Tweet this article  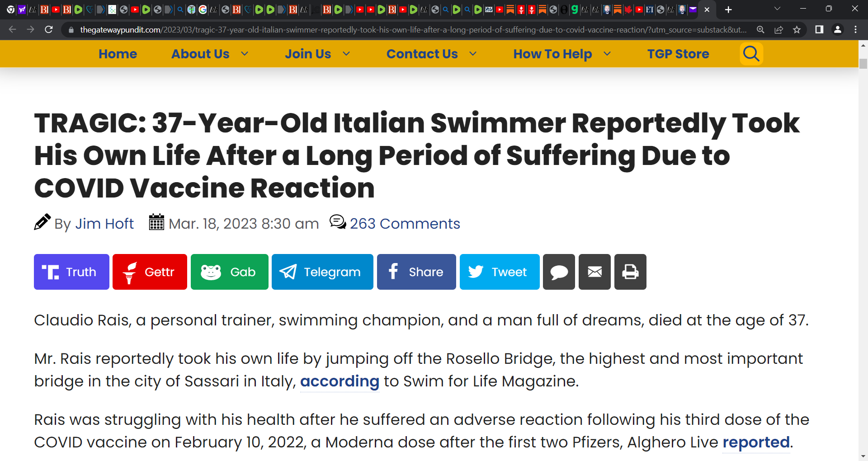point(500,272)
